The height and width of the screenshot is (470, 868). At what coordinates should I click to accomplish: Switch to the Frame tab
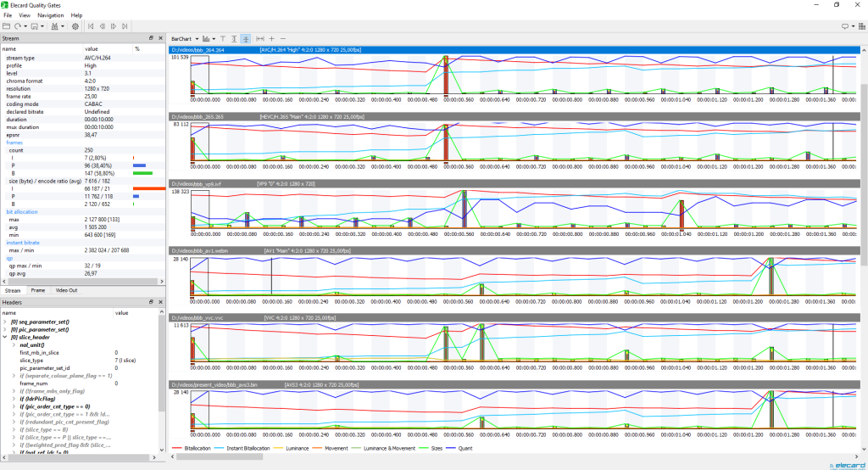tap(38, 290)
